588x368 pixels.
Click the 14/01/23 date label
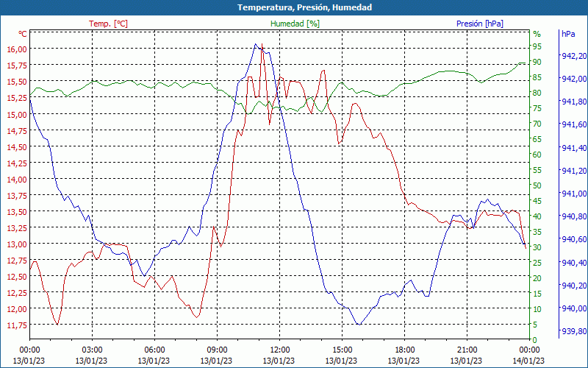coord(528,361)
